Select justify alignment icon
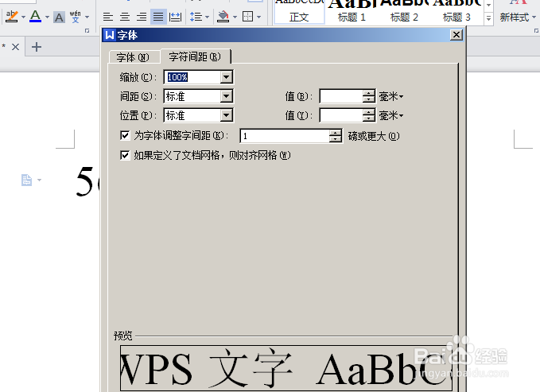Viewport: 540px width, 392px height. click(x=158, y=17)
